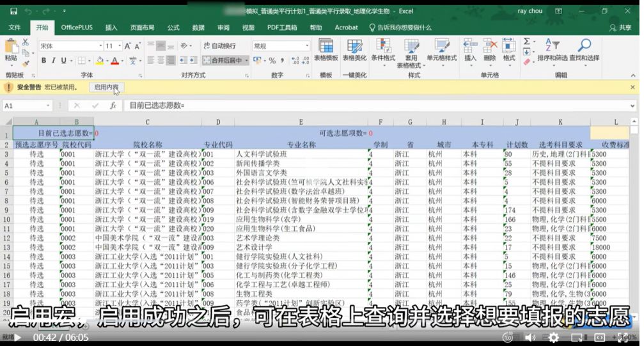Switch to the 公式 (Formulas) tab
The width and height of the screenshot is (644, 346).
(173, 28)
